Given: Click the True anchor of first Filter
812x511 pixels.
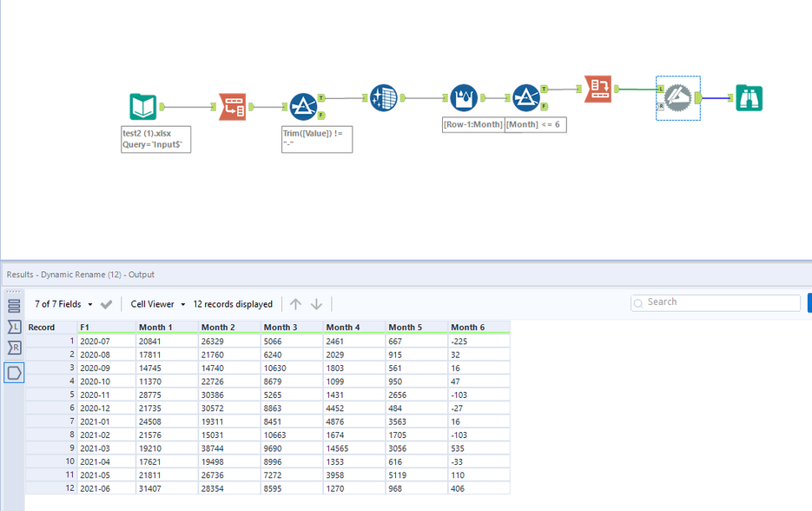Looking at the screenshot, I should (321, 97).
